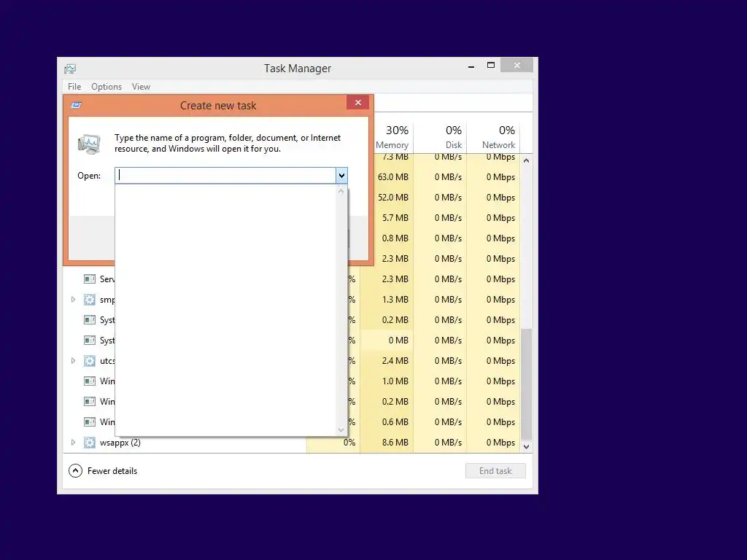Screen dimensions: 747x560
Task: Click the first Syst process icon
Action: (x=90, y=320)
